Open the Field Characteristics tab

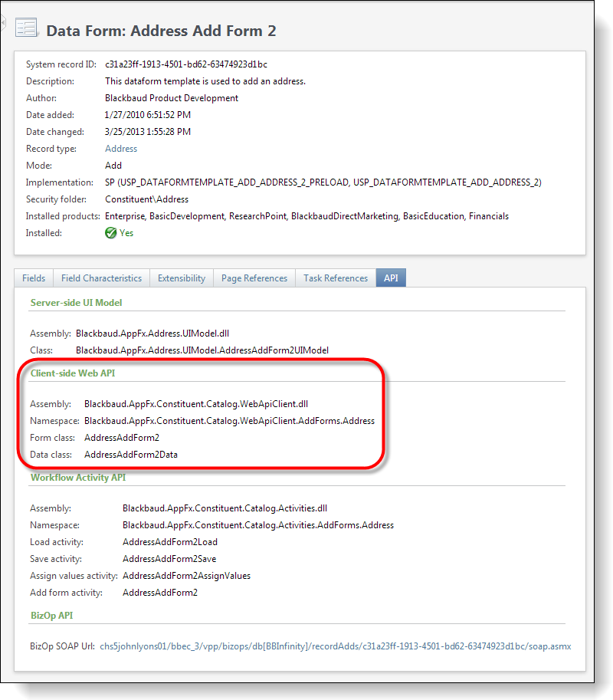pyautogui.click(x=101, y=278)
